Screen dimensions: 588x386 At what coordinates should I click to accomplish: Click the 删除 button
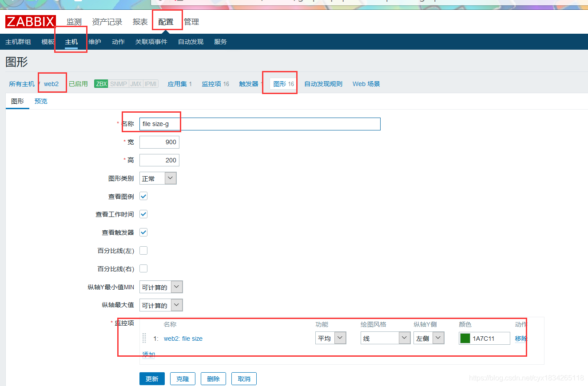pos(214,379)
